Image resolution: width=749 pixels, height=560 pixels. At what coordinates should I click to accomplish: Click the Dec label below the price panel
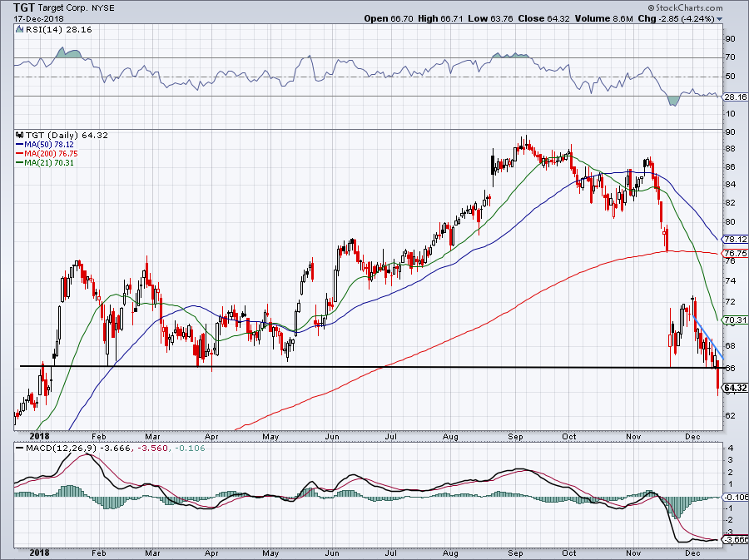pyautogui.click(x=692, y=436)
